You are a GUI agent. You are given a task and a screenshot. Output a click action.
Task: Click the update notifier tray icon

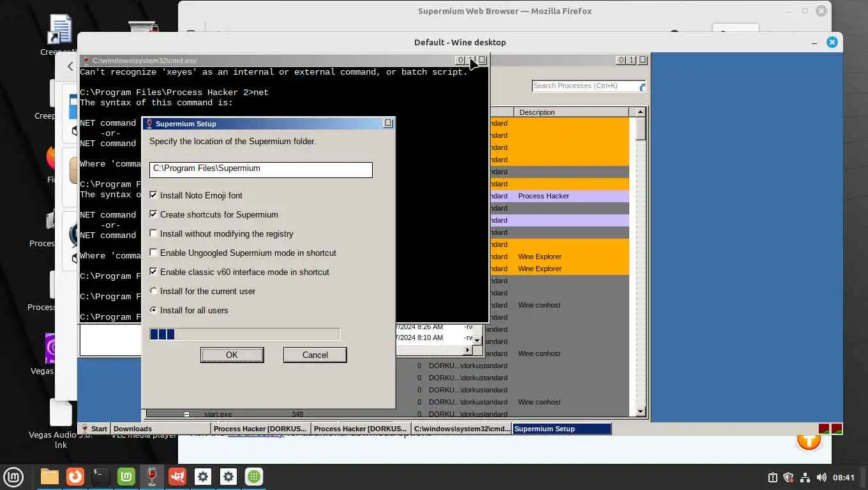[x=773, y=477]
